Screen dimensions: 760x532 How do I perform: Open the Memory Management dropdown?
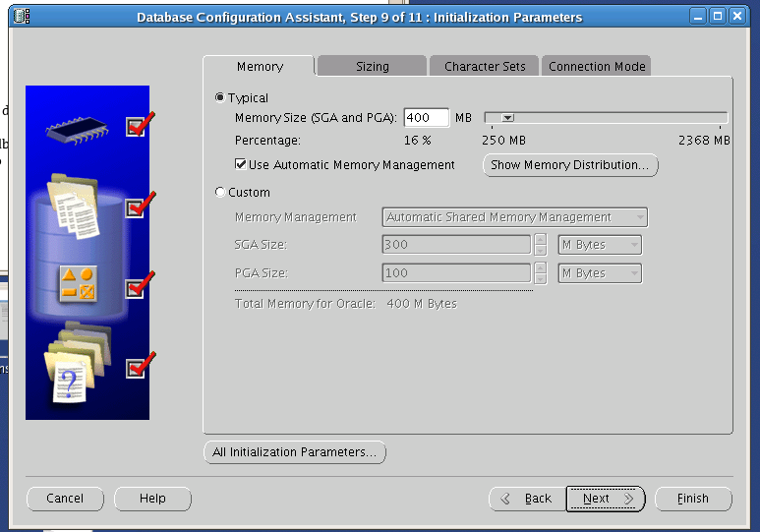(x=515, y=217)
